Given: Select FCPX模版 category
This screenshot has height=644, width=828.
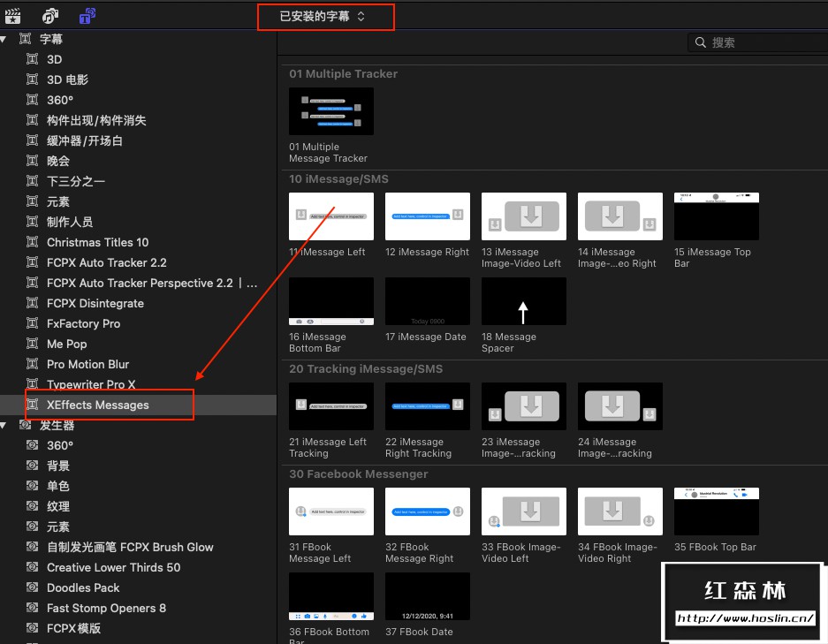Looking at the screenshot, I should point(73,628).
